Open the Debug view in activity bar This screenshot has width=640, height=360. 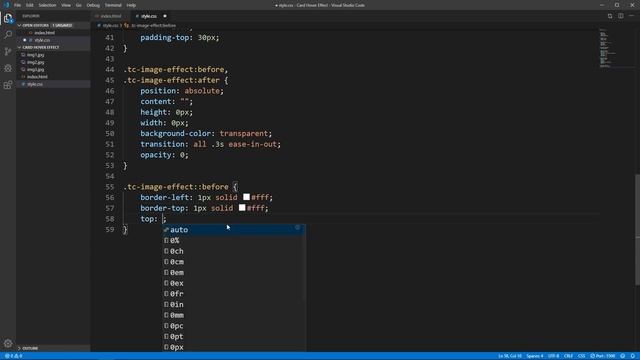click(x=8, y=68)
